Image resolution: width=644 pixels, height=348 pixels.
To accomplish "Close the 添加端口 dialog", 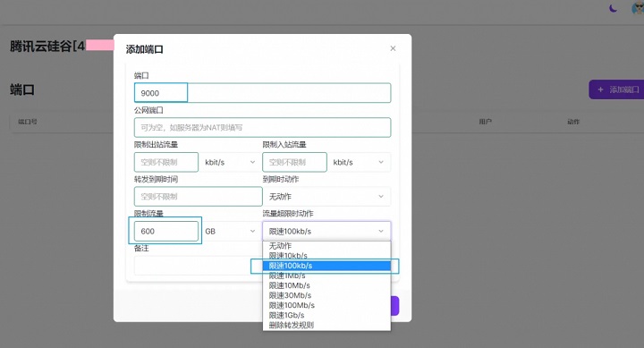I will (x=393, y=48).
